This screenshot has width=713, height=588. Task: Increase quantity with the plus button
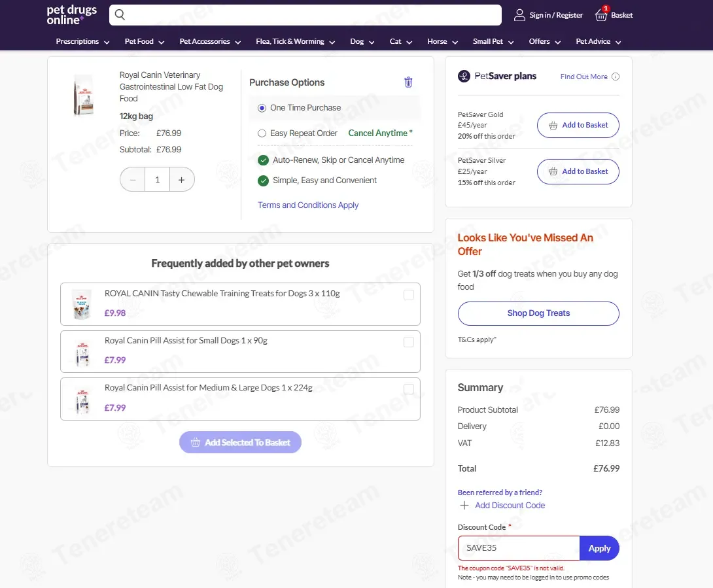(x=181, y=180)
